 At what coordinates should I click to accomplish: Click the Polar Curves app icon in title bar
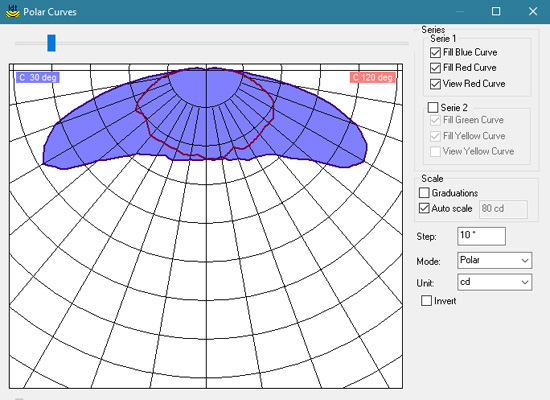click(13, 11)
